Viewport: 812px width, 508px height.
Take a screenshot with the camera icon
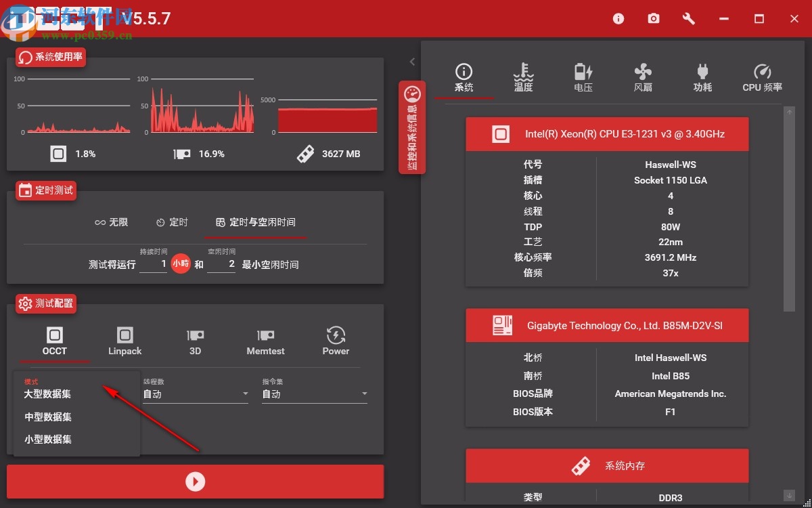(x=653, y=19)
